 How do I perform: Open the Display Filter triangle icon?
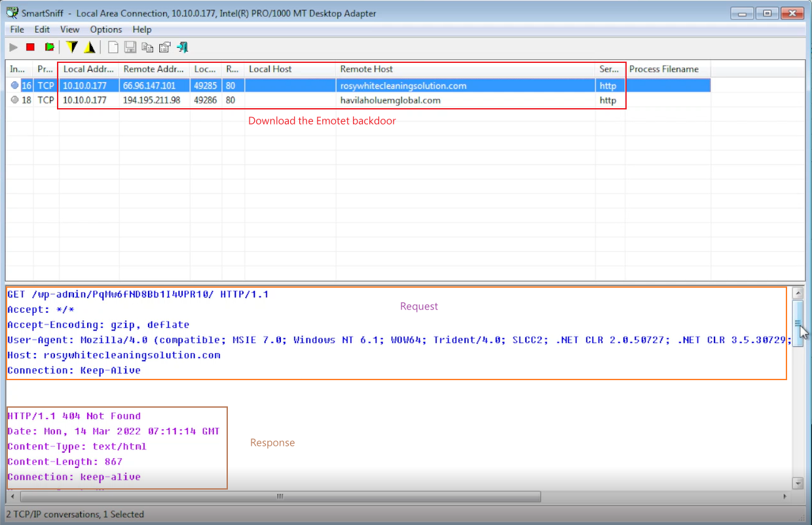pyautogui.click(x=90, y=47)
